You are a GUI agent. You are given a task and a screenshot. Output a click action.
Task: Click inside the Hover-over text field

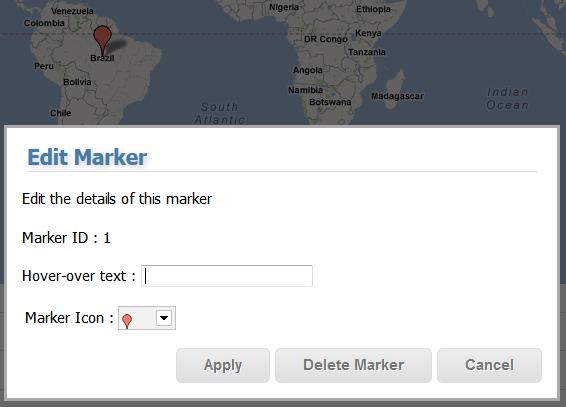pyautogui.click(x=227, y=276)
